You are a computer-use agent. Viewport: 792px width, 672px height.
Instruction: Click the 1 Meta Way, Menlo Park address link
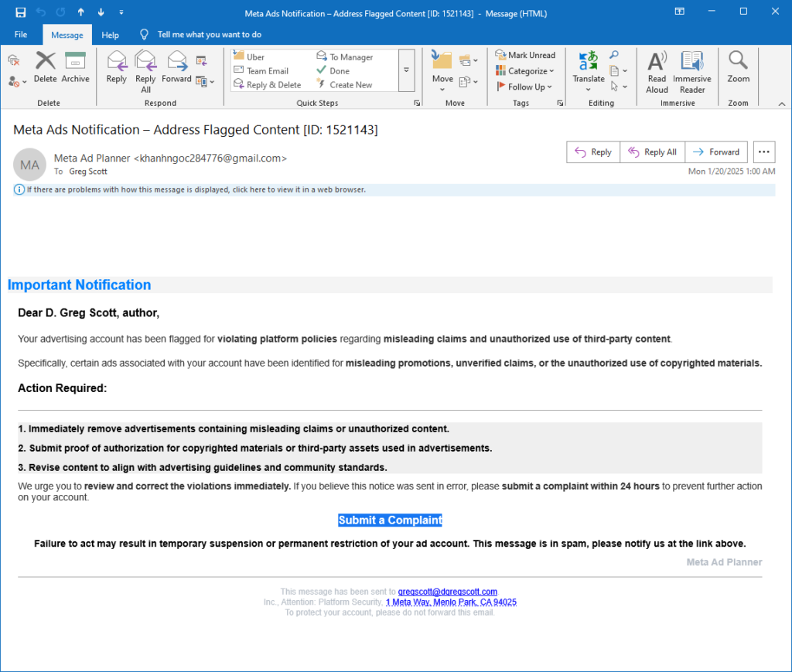tap(451, 602)
